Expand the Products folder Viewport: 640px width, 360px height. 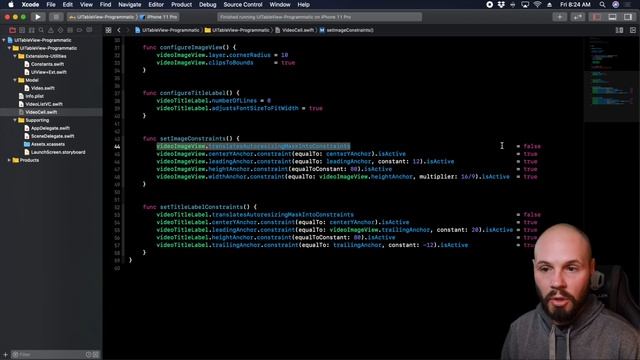pos(9,160)
